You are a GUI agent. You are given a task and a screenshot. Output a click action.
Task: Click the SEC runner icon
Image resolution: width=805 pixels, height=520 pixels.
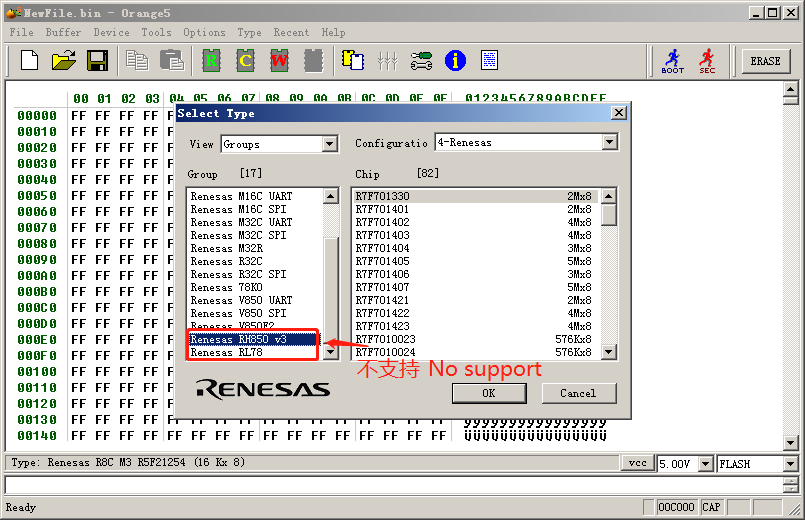click(x=707, y=61)
